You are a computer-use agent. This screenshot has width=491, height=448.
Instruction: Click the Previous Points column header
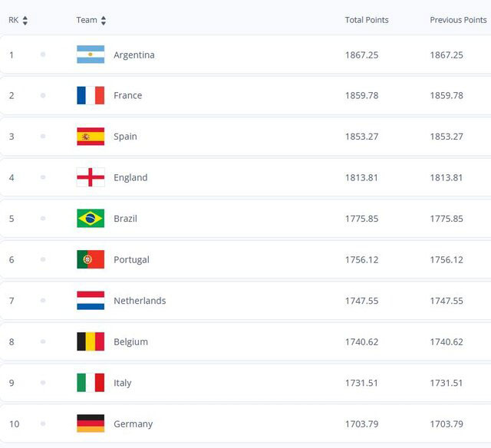point(458,20)
